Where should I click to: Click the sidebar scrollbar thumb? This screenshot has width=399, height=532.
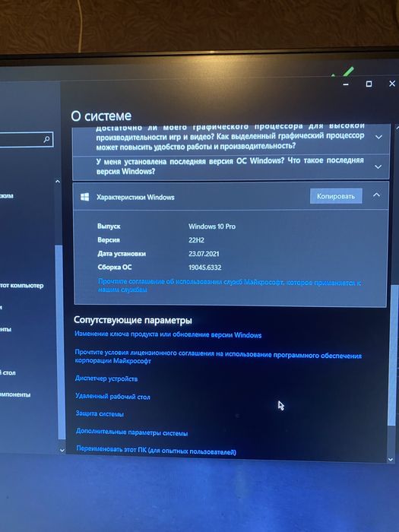click(x=59, y=342)
